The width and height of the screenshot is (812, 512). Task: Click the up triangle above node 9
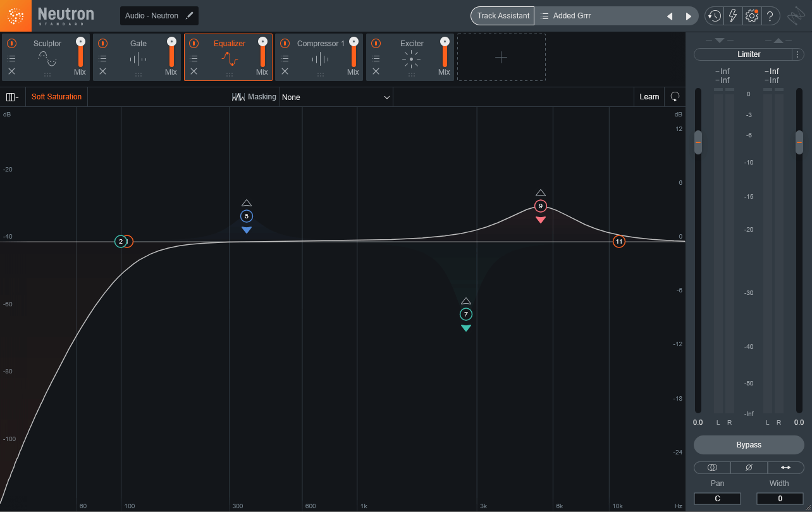coord(541,193)
